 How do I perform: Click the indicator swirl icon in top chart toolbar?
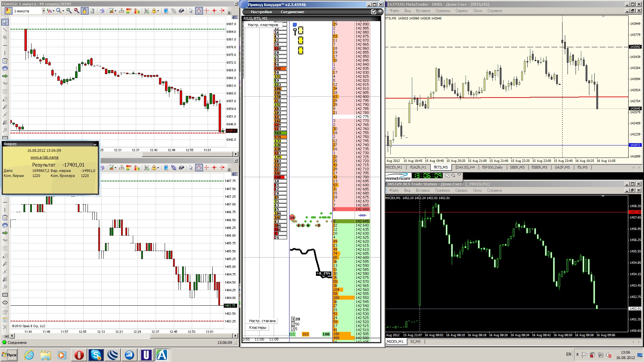tap(102, 11)
